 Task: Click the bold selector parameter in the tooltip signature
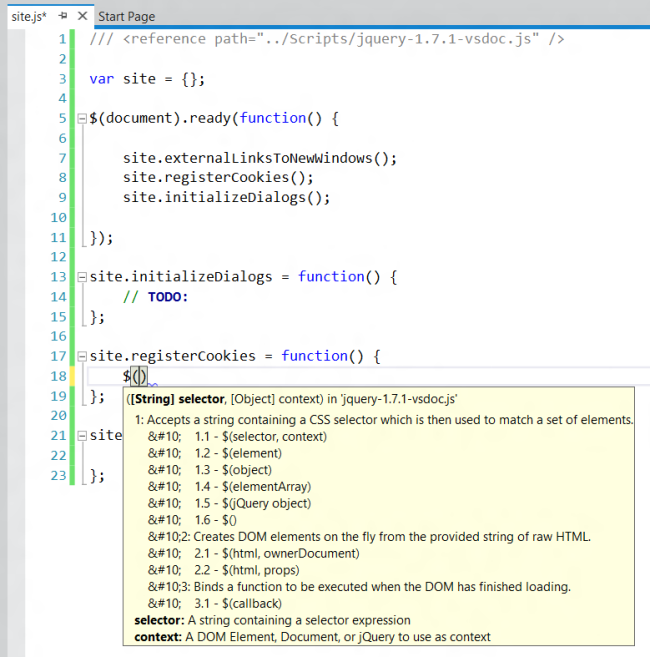202,398
